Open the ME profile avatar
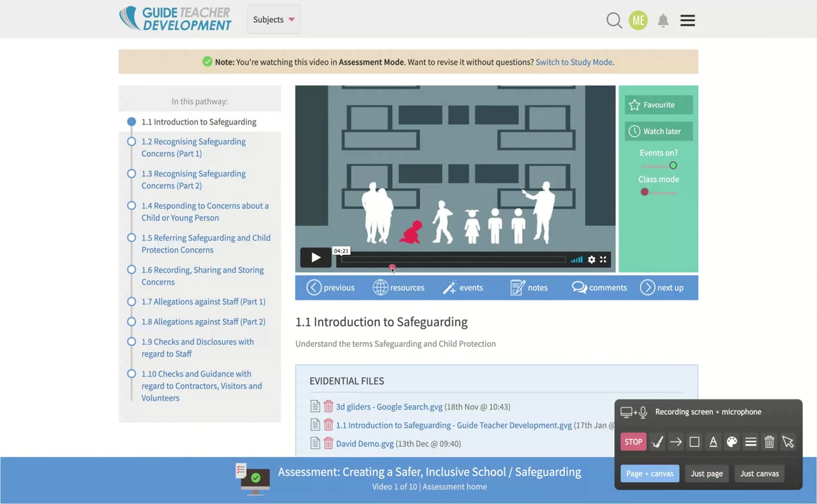 coord(638,20)
